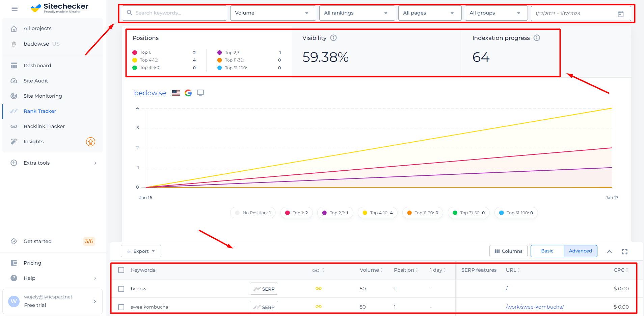Click the Site Audit gauge icon
644x316 pixels.
tap(14, 81)
